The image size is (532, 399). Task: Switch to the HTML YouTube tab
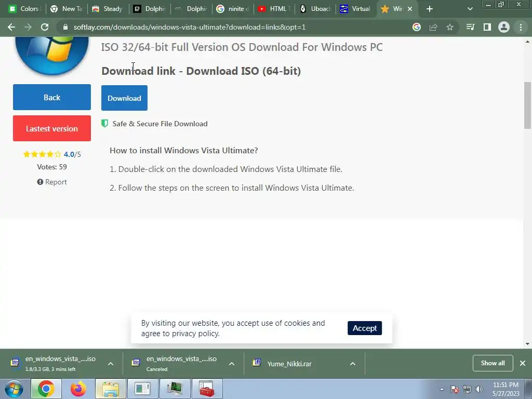274,9
